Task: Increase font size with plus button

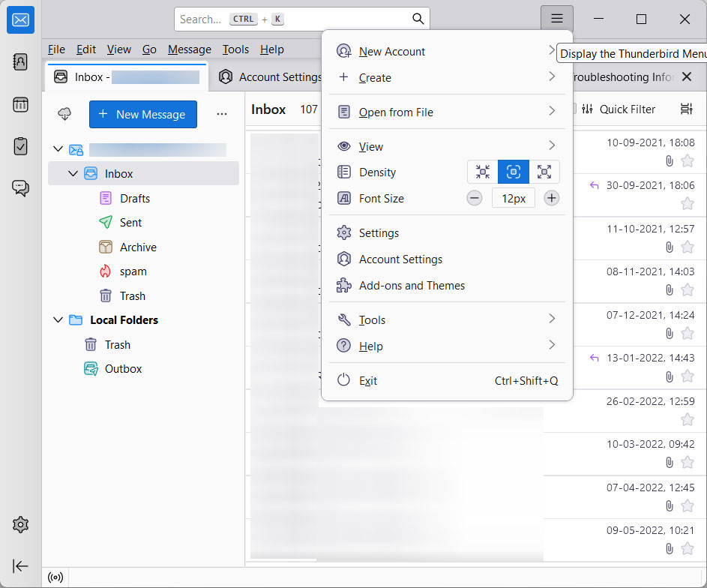Action: click(552, 199)
